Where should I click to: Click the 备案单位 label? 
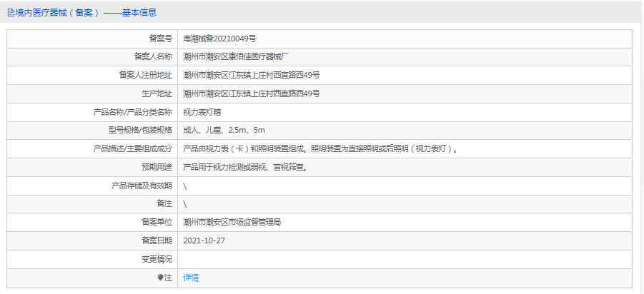157,222
